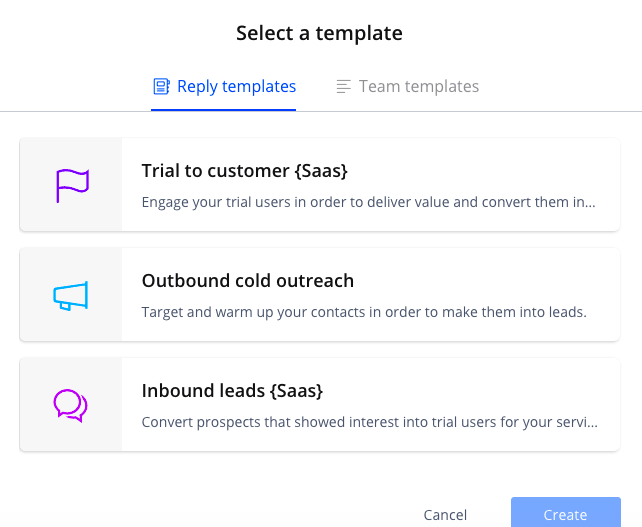The width and height of the screenshot is (642, 527).
Task: Click the blue megaphone icon
Action: pyautogui.click(x=70, y=296)
